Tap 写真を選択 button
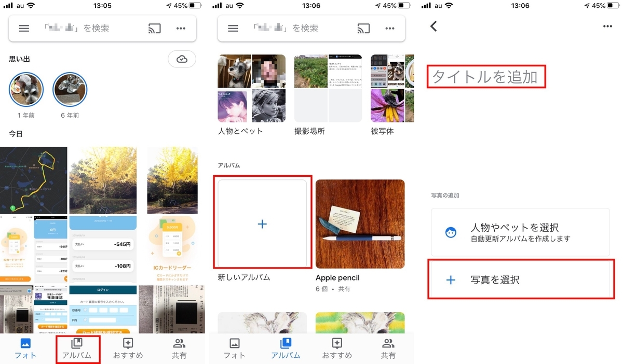Screen dimensions: 623x364 520,279
